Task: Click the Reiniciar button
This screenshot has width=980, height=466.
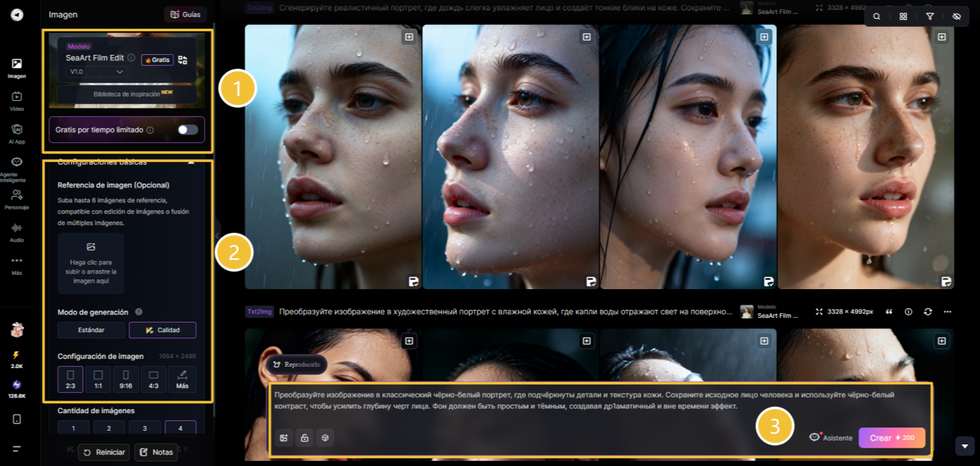Action: [103, 452]
